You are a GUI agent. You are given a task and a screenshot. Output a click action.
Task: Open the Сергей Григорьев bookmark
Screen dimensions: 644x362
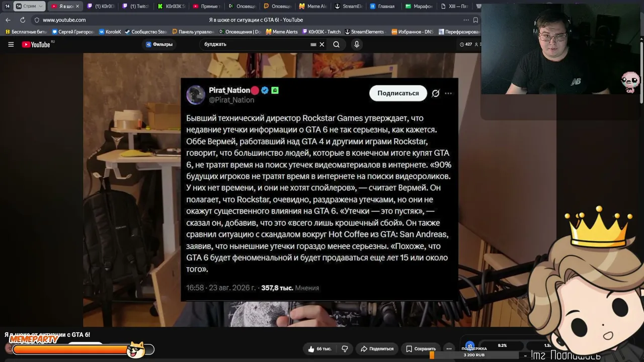pyautogui.click(x=73, y=32)
